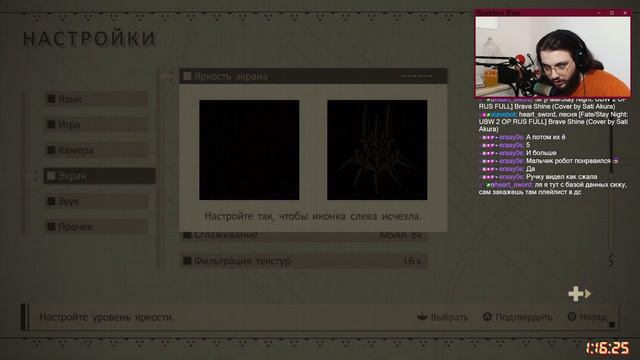Select the Экран settings category
This screenshot has width=640, height=360.
pyautogui.click(x=99, y=176)
